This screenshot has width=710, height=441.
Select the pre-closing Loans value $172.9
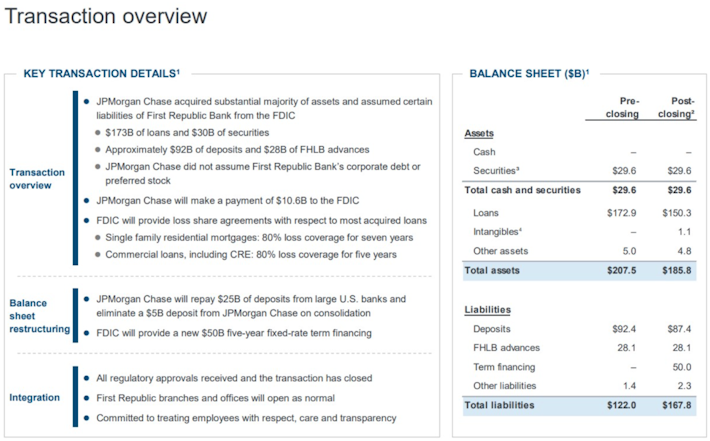click(621, 213)
